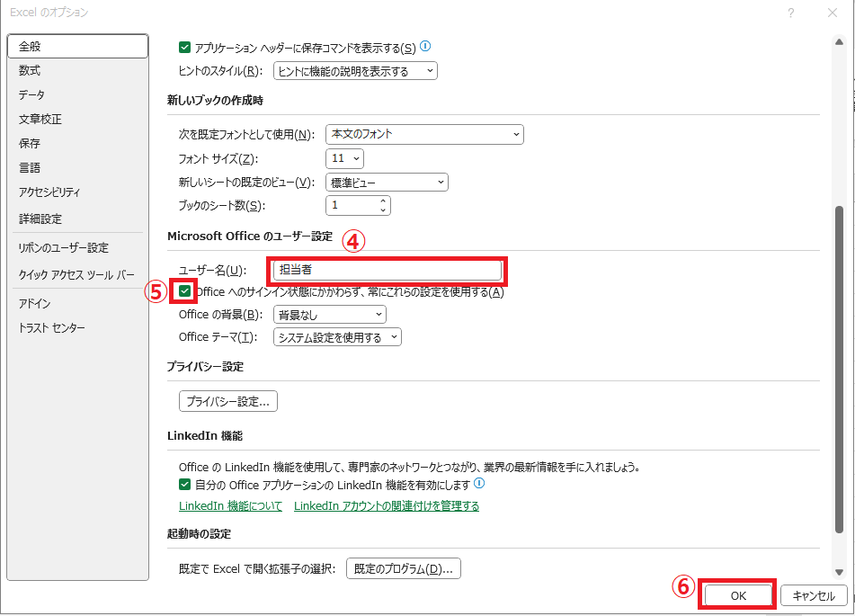
Task: Select the 保存 category
Action: [x=77, y=144]
